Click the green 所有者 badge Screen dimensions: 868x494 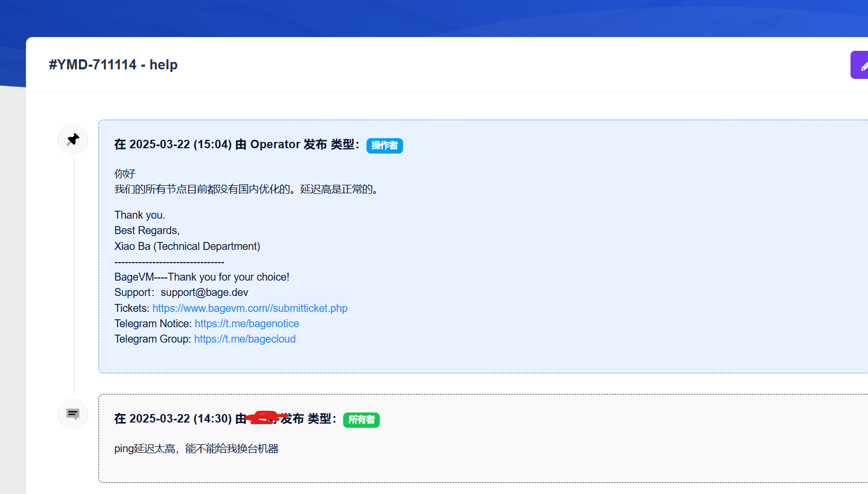(361, 420)
